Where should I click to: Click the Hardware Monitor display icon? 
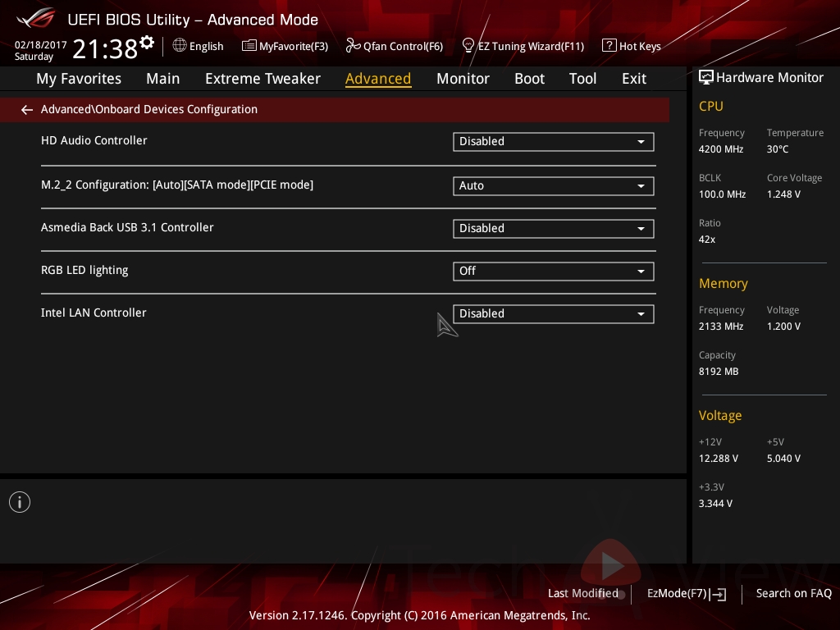pos(706,78)
